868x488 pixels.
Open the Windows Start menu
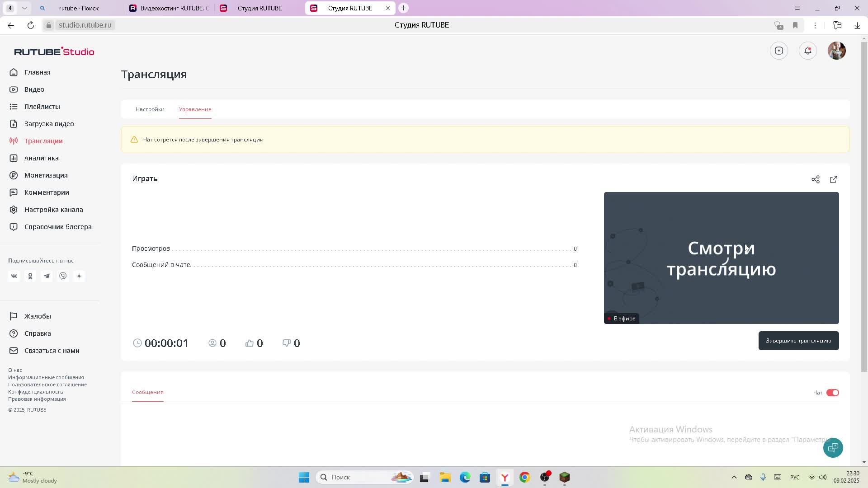[304, 477]
